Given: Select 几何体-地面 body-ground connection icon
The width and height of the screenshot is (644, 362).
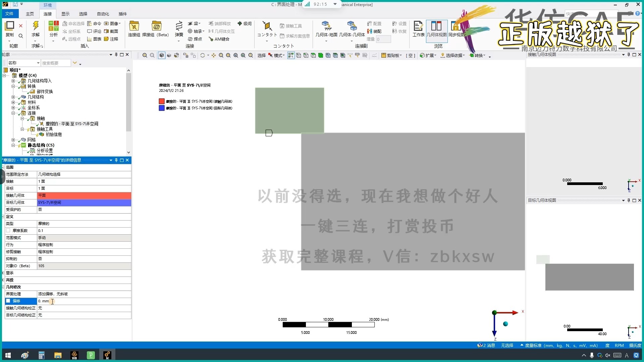Looking at the screenshot, I should click(x=326, y=26).
